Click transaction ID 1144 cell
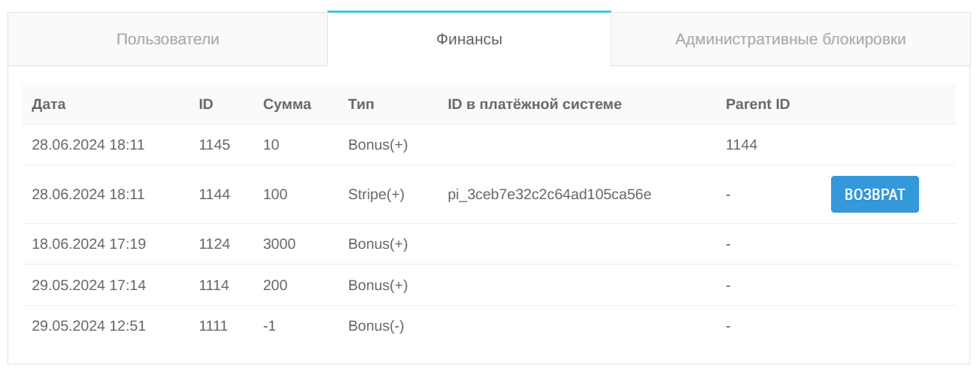The height and width of the screenshot is (375, 980). click(x=214, y=195)
